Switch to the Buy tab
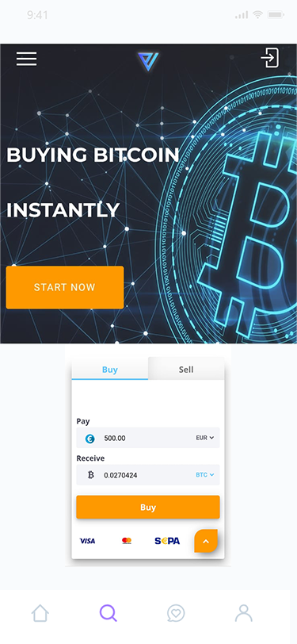 110,369
